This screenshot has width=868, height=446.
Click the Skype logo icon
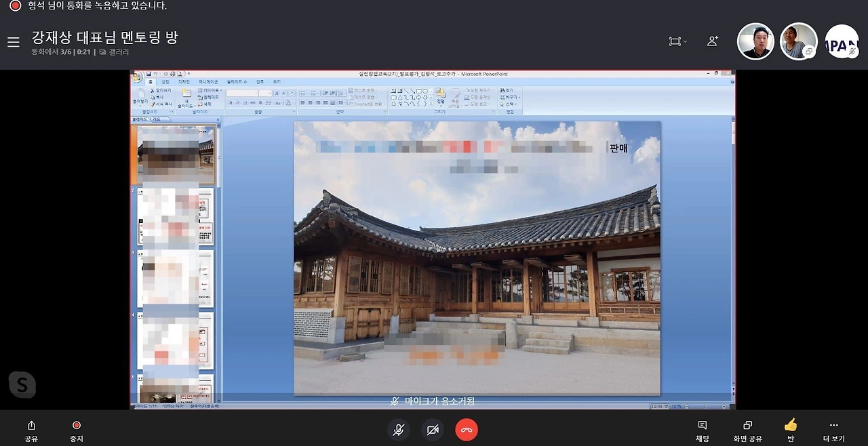click(22, 385)
